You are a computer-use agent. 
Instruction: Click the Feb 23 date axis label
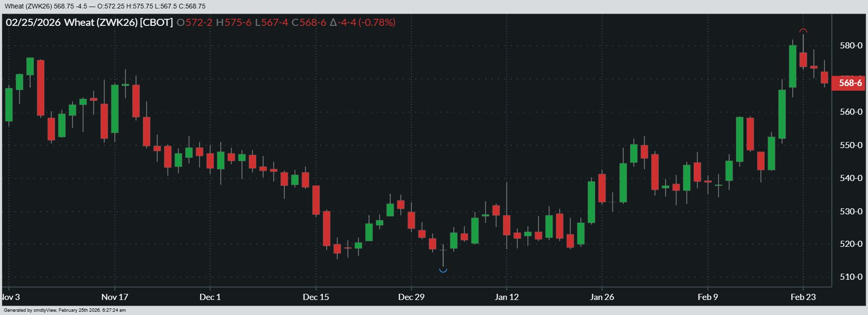[803, 297]
